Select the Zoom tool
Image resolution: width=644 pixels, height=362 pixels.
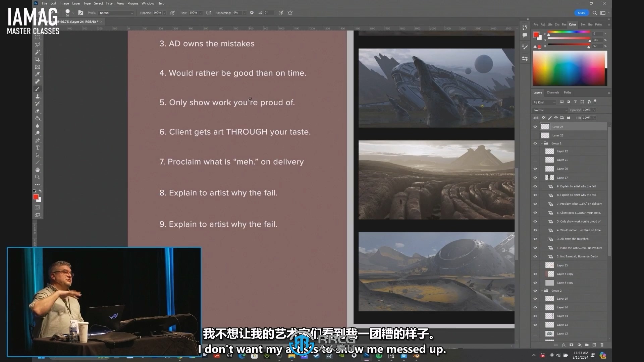(x=38, y=177)
